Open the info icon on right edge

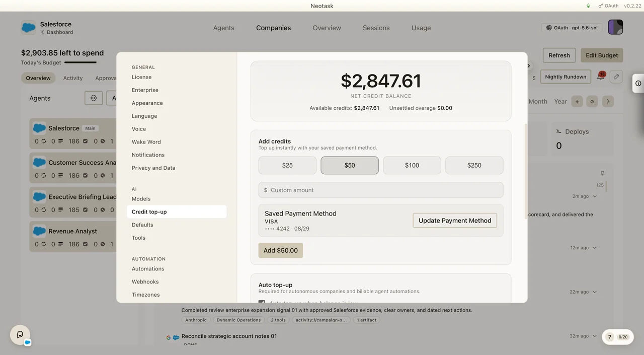638,83
